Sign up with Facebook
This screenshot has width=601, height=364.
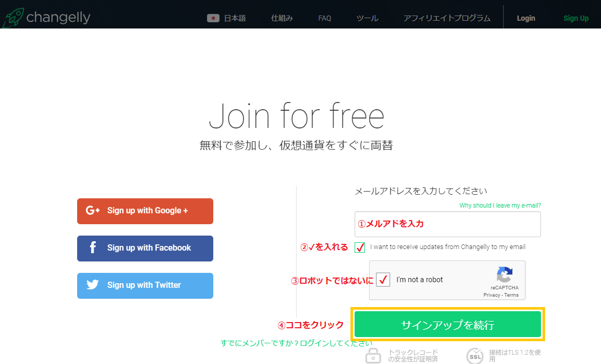[145, 248]
